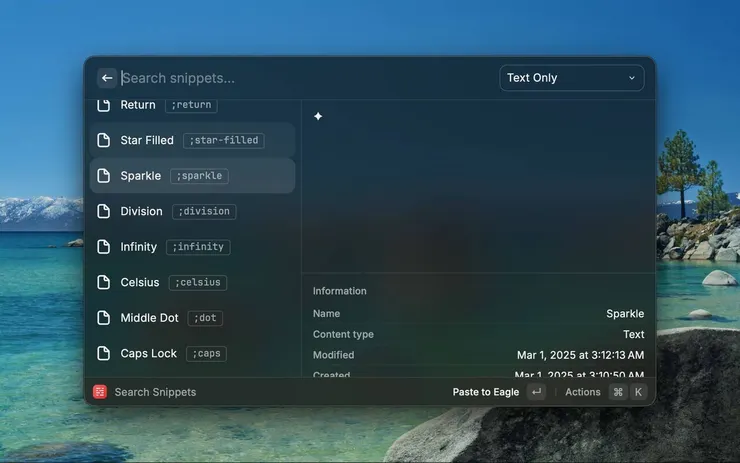Click the Information heading
The height and width of the screenshot is (463, 740).
click(x=339, y=291)
